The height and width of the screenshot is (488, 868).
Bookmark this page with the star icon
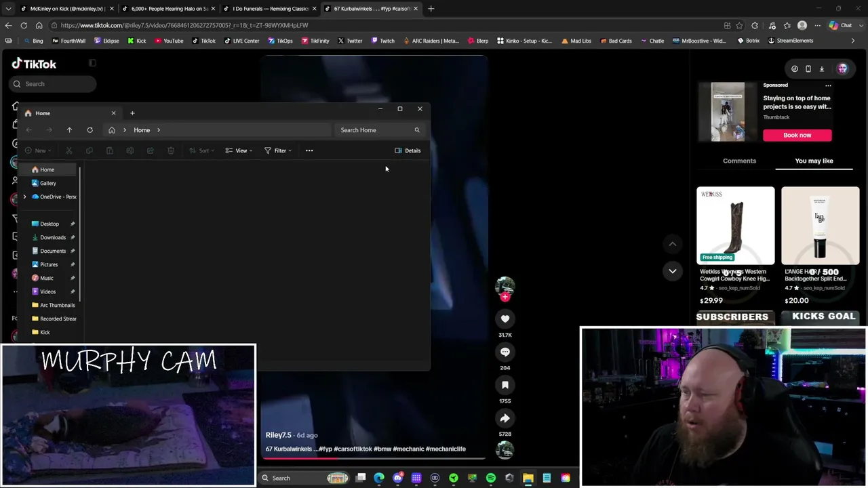point(740,26)
